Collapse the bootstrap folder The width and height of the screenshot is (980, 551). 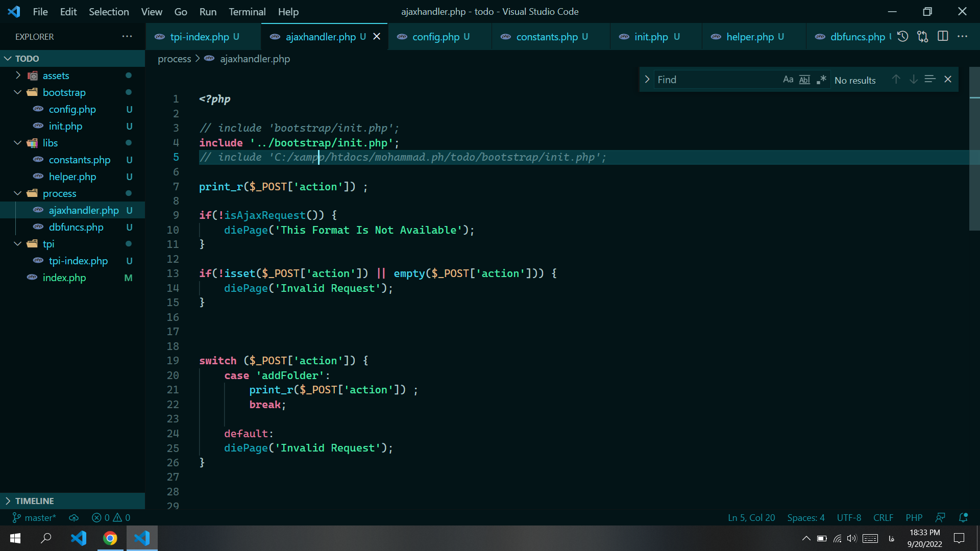tap(72, 92)
